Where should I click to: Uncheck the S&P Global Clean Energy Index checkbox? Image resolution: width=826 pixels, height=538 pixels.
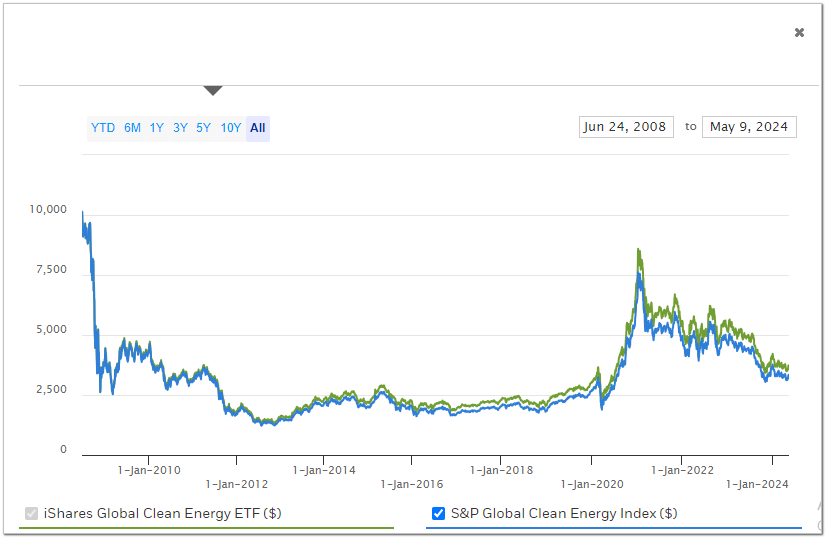(x=438, y=513)
